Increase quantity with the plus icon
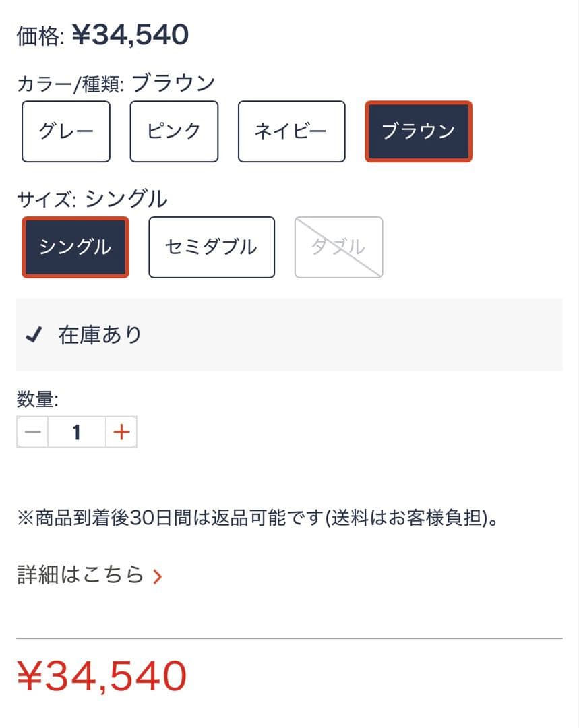The image size is (579, 728). point(122,431)
